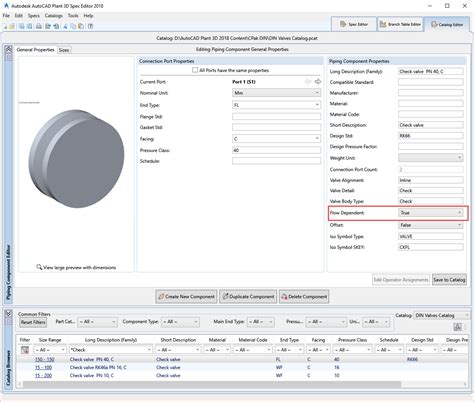The width and height of the screenshot is (474, 402).
Task: Click the small icon below the Catalog dropdown
Action: pyautogui.click(x=457, y=327)
